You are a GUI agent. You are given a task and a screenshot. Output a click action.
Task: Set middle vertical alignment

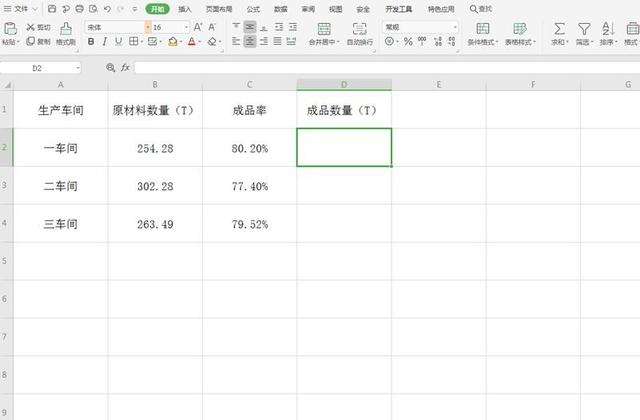tap(250, 27)
